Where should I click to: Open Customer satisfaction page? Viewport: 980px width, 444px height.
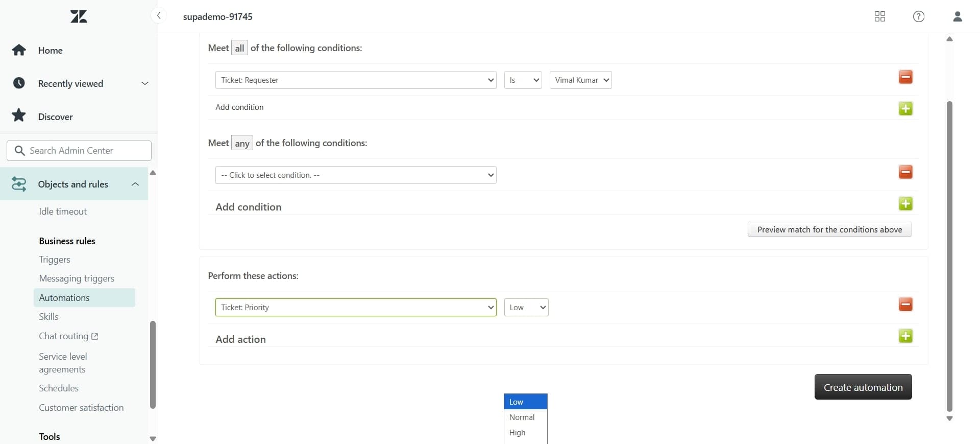81,408
